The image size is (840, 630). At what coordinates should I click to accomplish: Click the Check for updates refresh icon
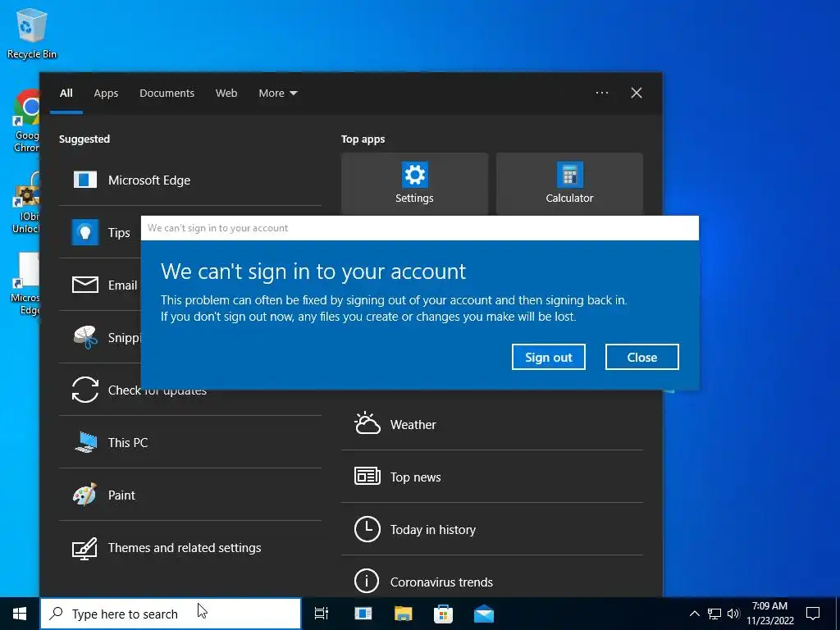(85, 390)
